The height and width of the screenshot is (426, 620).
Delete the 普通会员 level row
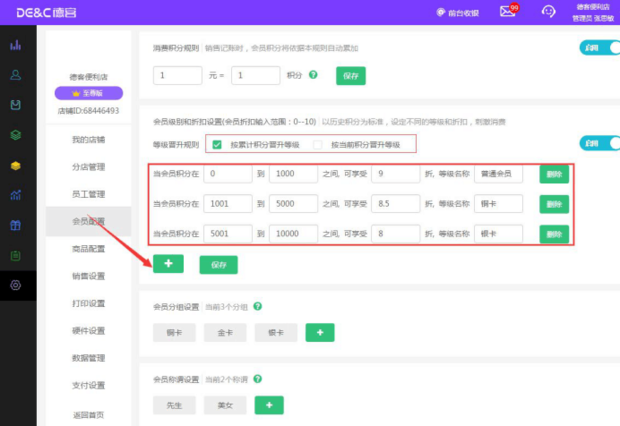pos(554,174)
